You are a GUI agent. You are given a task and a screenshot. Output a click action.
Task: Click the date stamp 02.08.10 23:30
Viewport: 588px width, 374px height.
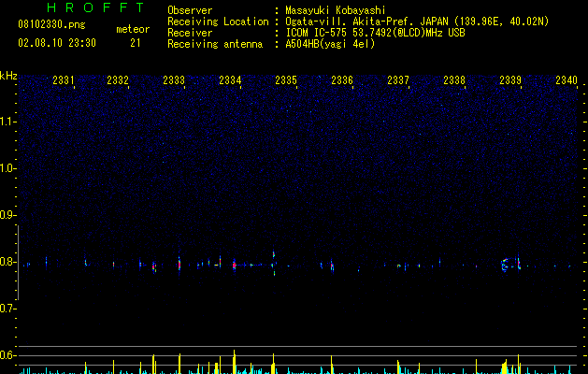(x=57, y=43)
